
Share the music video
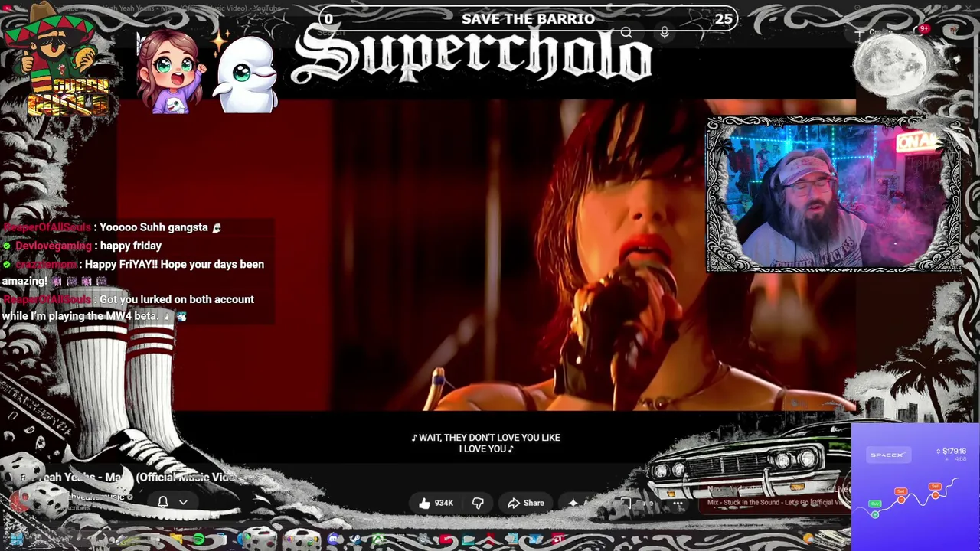(526, 503)
